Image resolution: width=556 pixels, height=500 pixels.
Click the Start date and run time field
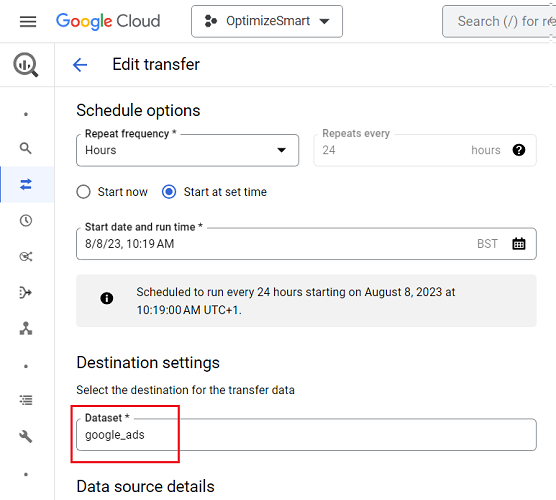coord(306,244)
